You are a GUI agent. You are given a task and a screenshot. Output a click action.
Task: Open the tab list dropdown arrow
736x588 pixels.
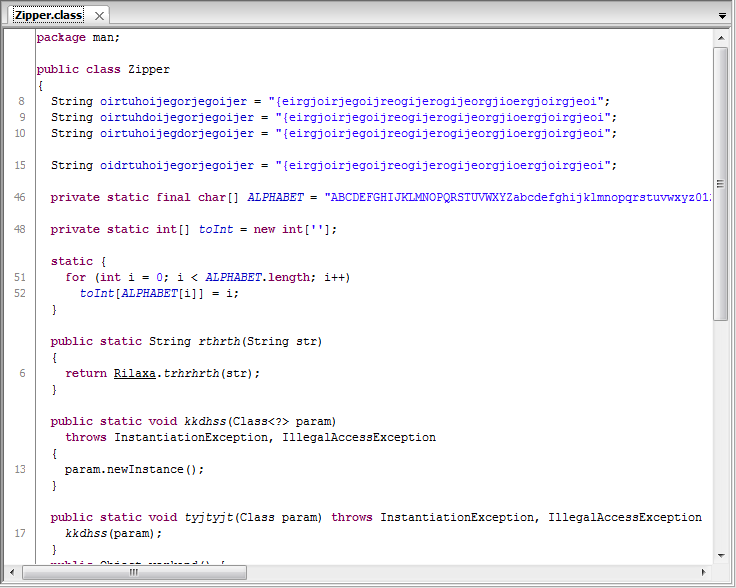tap(722, 17)
